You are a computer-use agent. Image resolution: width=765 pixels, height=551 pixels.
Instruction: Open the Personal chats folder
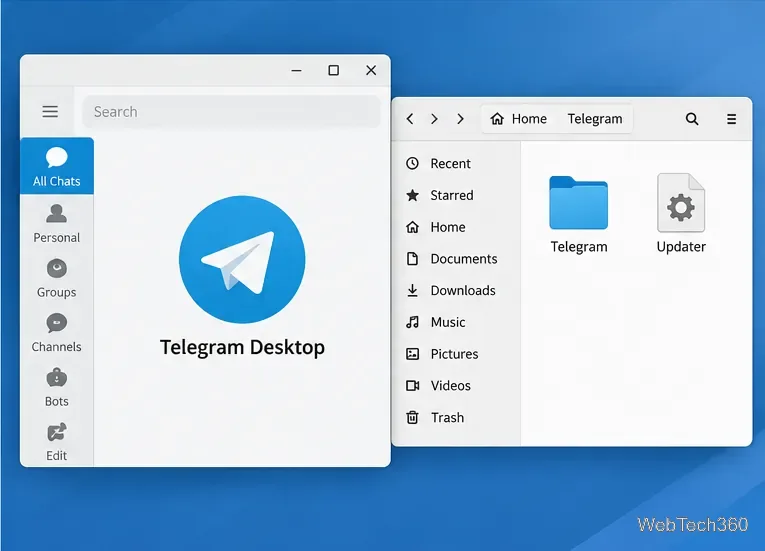point(57,224)
